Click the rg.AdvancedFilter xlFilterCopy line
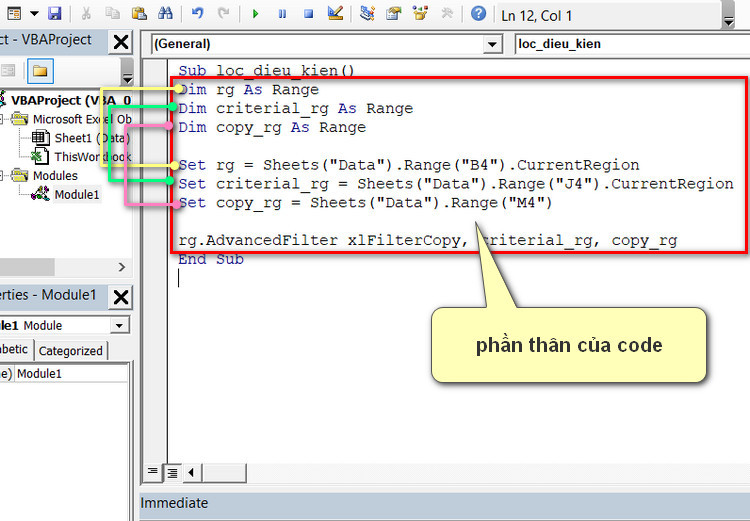 click(x=428, y=240)
